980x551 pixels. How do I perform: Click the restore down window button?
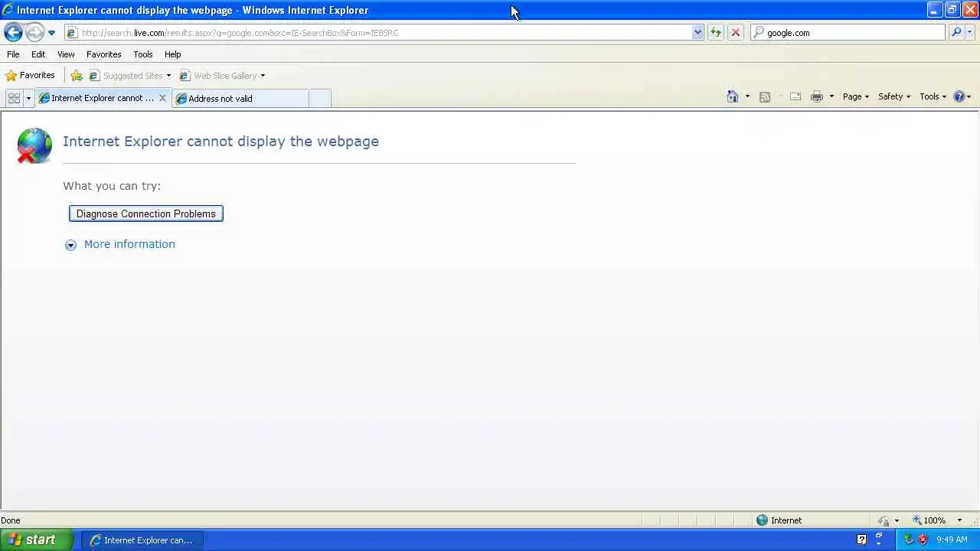(952, 10)
